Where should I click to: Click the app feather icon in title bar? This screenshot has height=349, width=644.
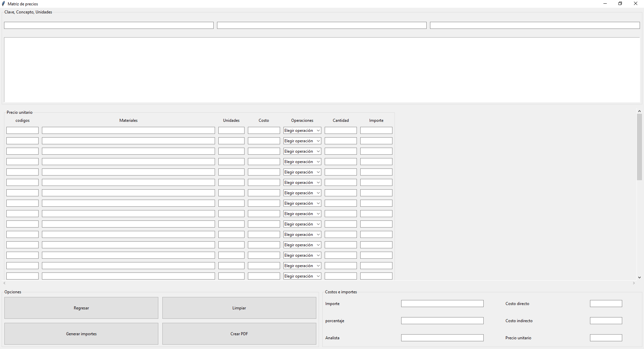3,4
